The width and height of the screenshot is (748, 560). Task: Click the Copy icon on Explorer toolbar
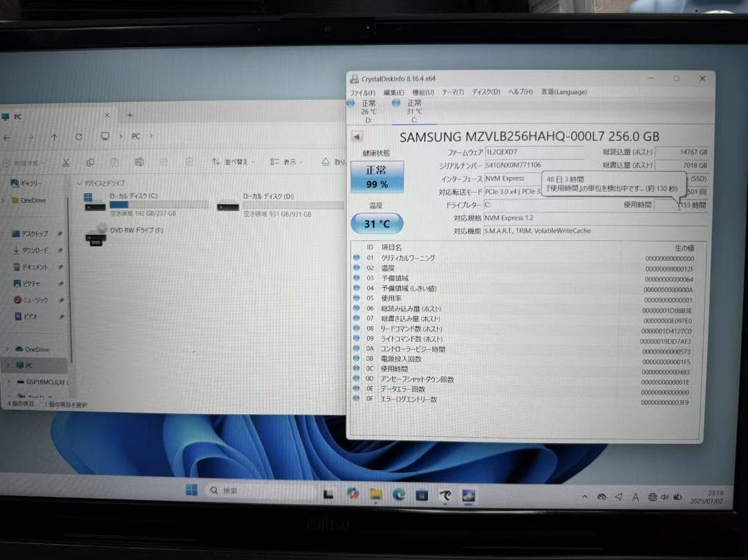tap(91, 162)
